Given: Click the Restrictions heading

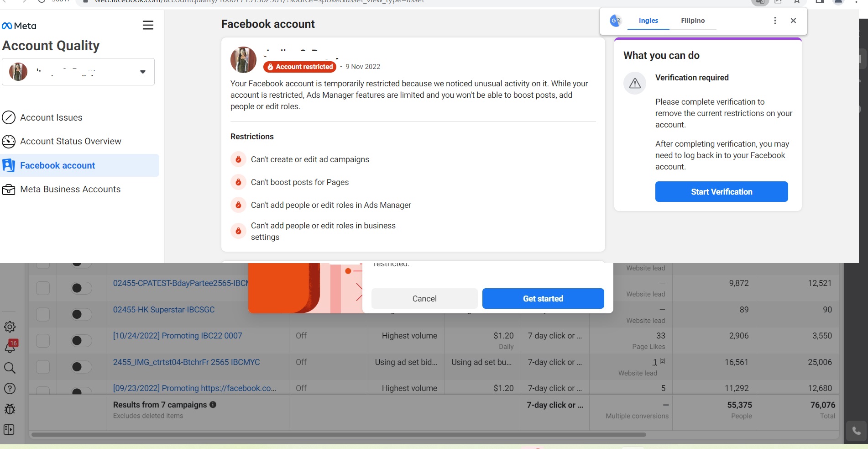Looking at the screenshot, I should pyautogui.click(x=252, y=137).
